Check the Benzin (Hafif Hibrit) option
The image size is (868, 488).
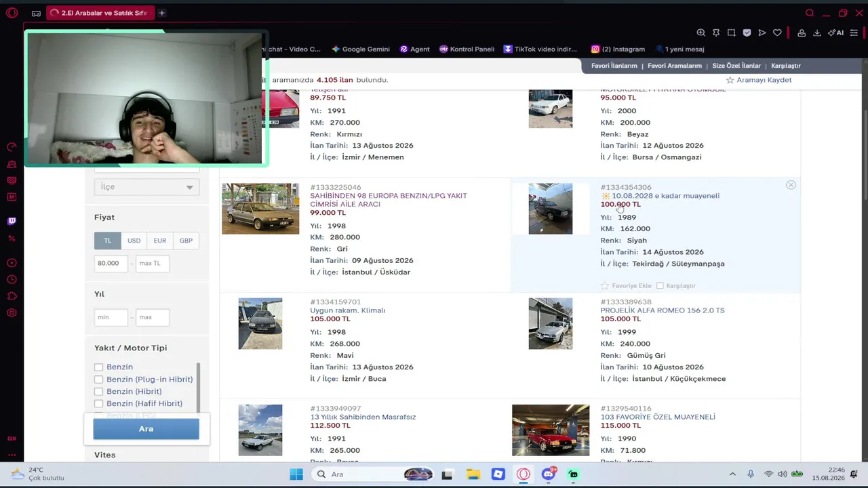pyautogui.click(x=98, y=404)
